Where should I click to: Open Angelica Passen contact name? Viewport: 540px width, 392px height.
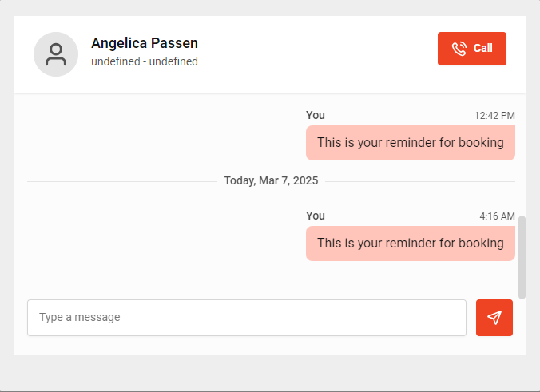point(145,43)
